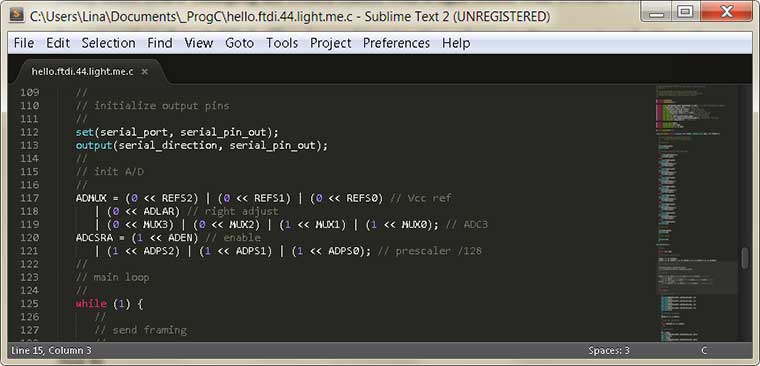The image size is (760, 366).
Task: Minimize the Sublime Text window
Action: click(x=656, y=12)
